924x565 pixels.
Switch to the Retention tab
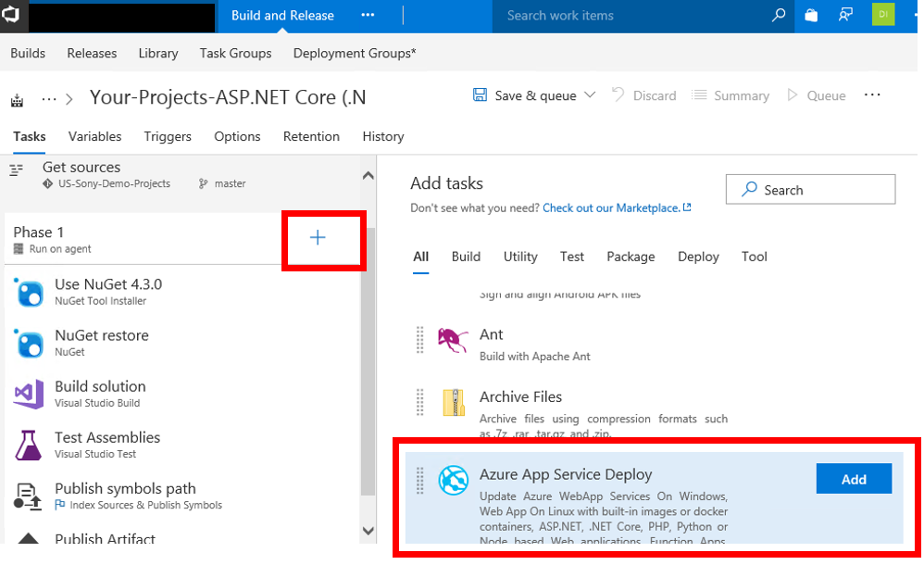pos(311,137)
